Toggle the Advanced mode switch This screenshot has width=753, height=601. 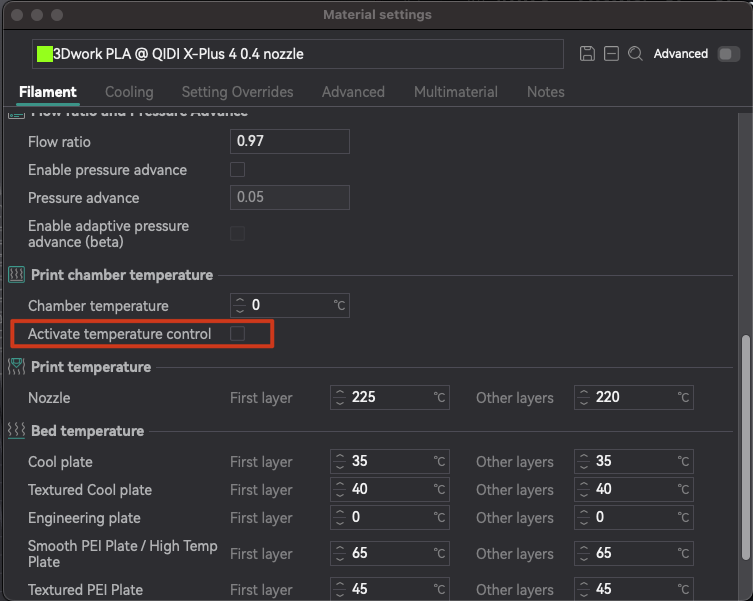coord(728,54)
